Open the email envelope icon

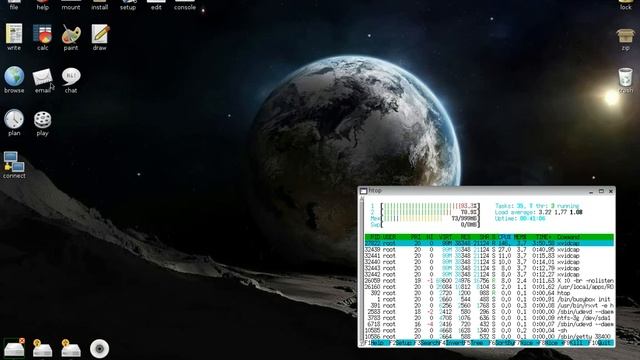42,80
